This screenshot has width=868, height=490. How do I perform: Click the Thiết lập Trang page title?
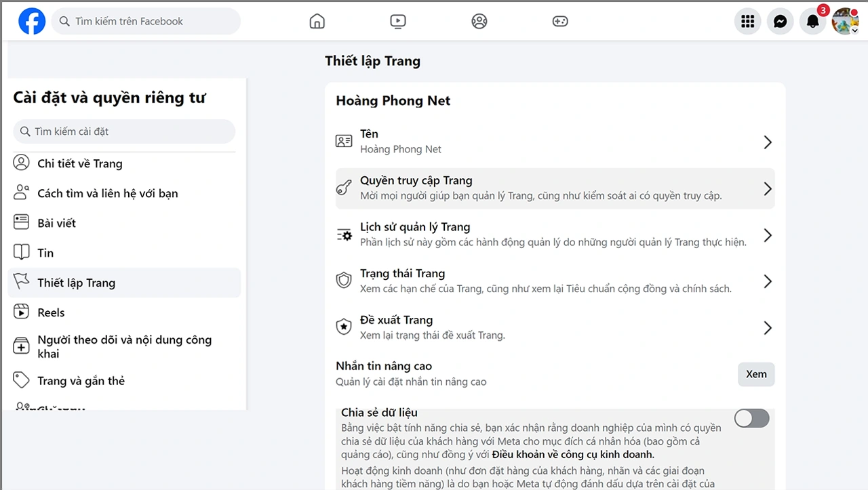click(x=373, y=61)
